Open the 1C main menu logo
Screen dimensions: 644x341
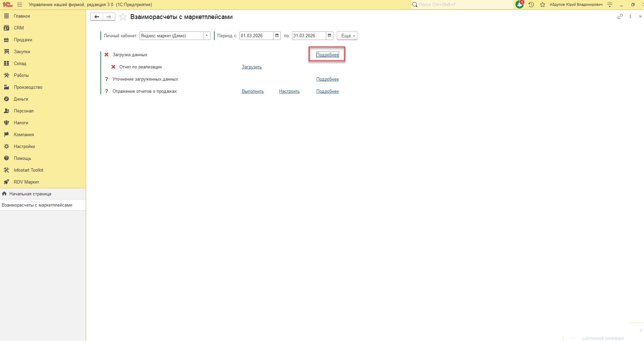(7, 5)
